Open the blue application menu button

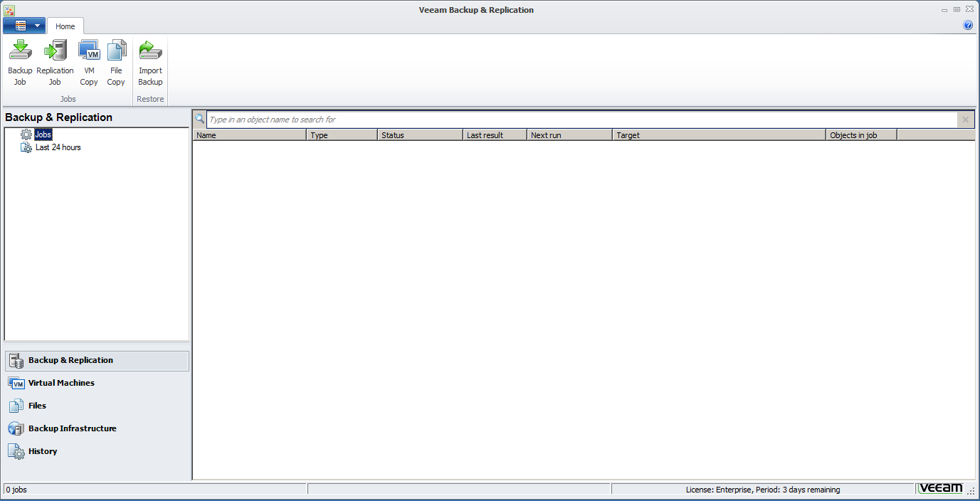(24, 26)
